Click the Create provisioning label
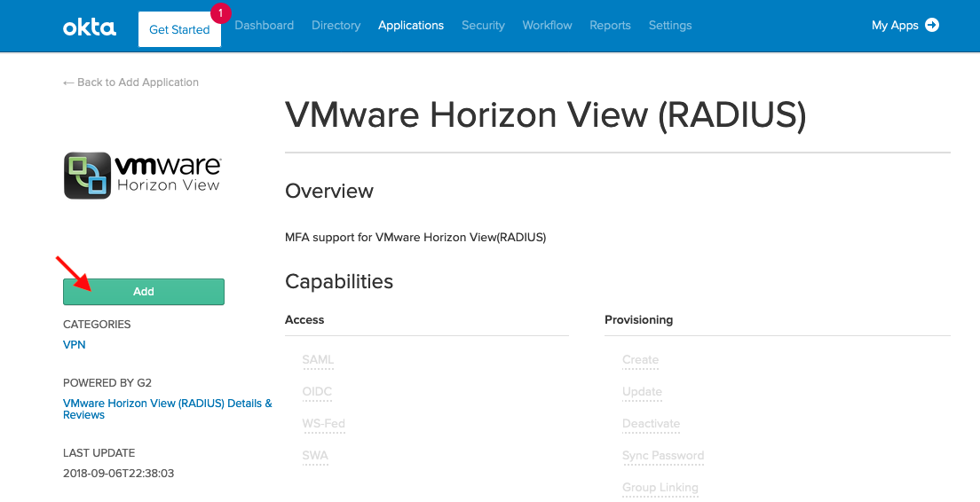 641,359
